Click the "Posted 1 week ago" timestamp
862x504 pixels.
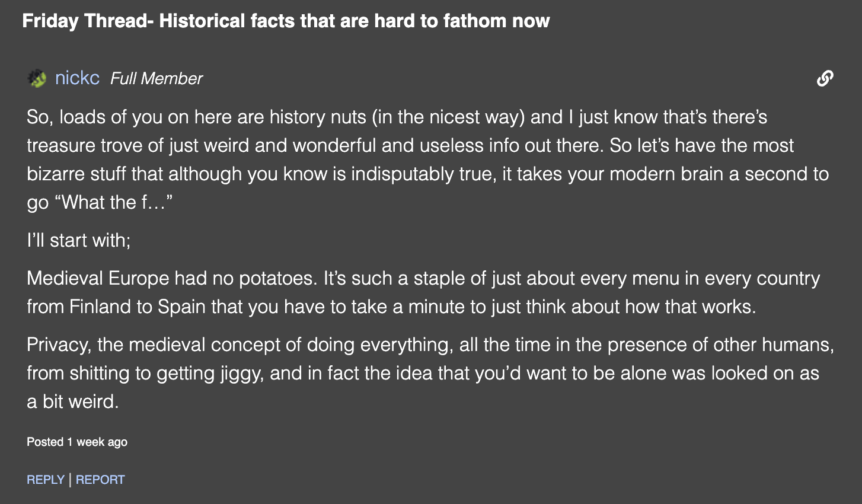point(77,442)
